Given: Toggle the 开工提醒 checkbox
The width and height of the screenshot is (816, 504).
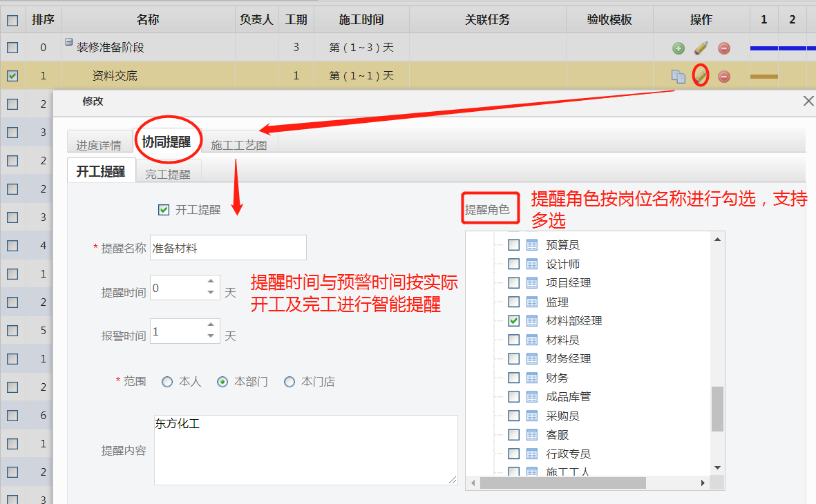Looking at the screenshot, I should pos(164,210).
